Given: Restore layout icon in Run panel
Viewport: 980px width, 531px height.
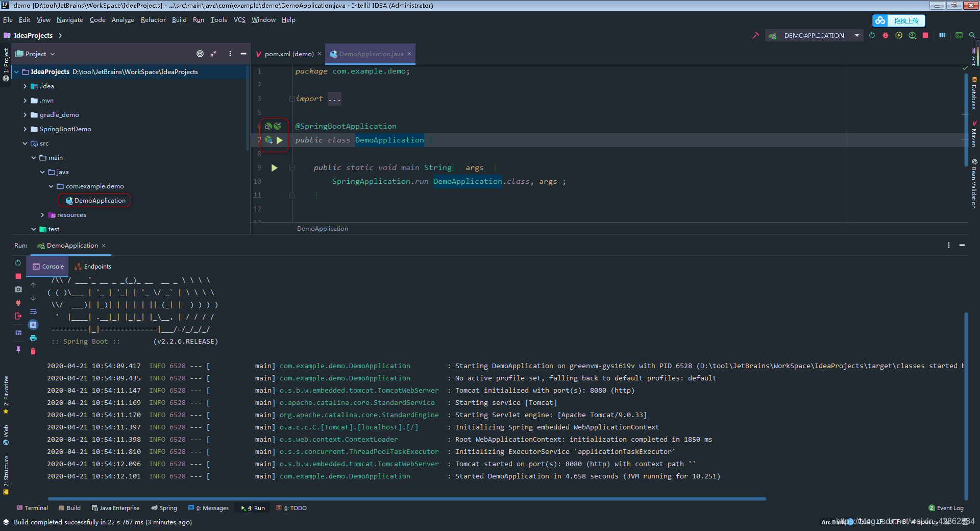Looking at the screenshot, I should pyautogui.click(x=18, y=332).
